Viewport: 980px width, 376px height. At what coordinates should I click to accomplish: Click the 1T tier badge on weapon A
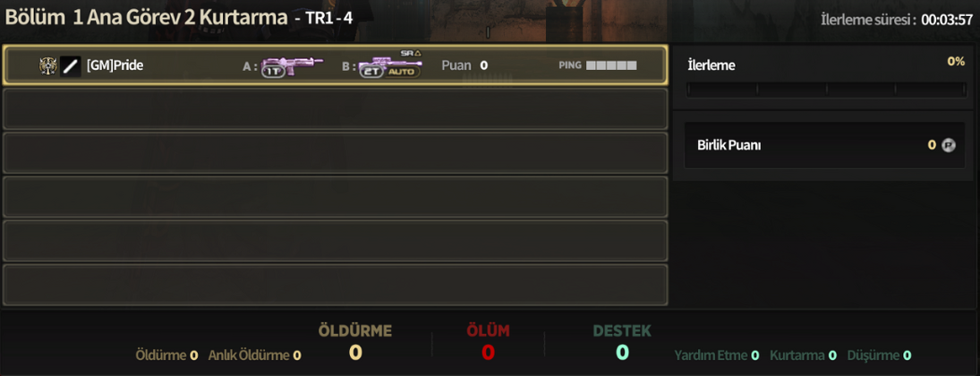pos(272,72)
